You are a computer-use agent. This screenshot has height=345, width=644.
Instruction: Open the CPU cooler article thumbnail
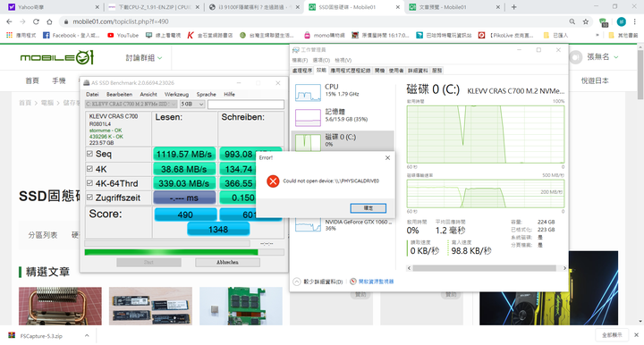(x=60, y=306)
